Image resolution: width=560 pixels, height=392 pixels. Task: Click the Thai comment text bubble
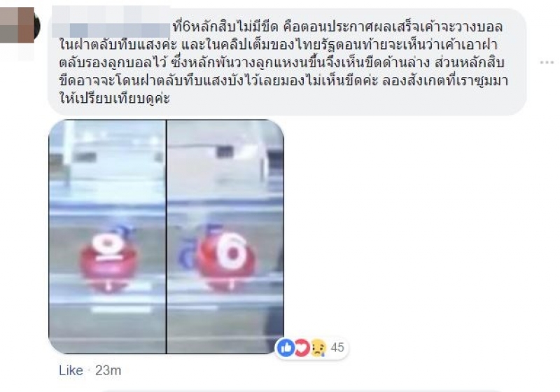(287, 62)
